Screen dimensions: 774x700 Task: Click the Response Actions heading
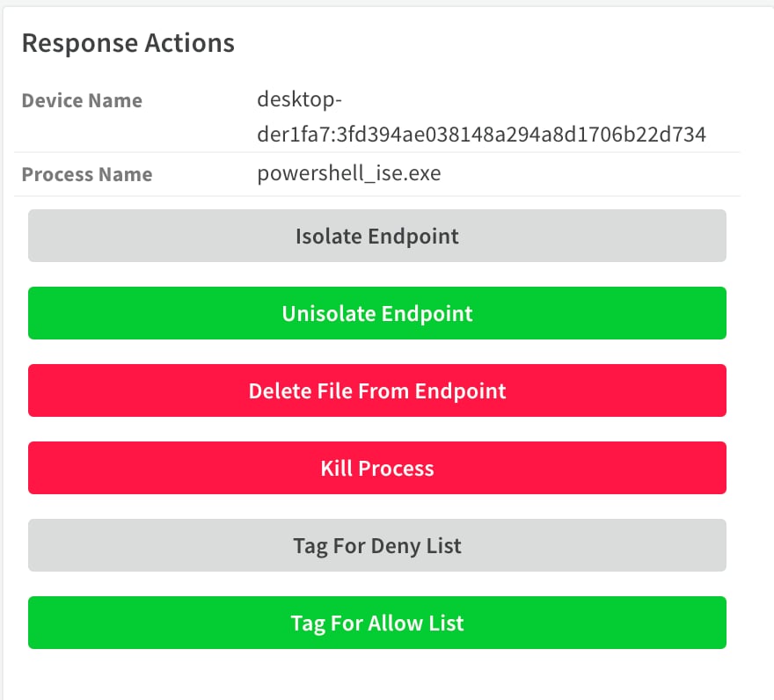pyautogui.click(x=128, y=43)
